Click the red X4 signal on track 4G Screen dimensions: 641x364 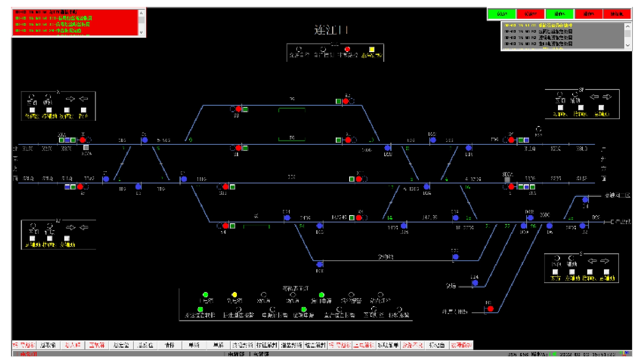coord(359,218)
